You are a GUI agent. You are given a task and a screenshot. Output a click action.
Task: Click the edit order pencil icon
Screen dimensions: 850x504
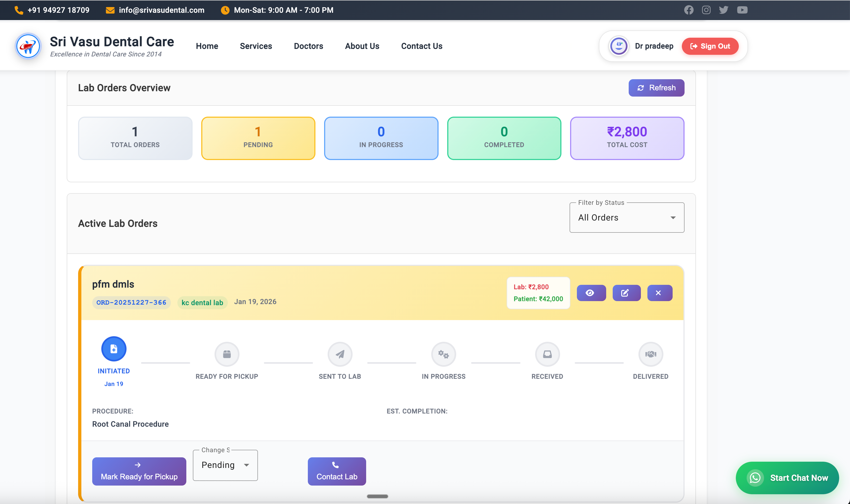pyautogui.click(x=626, y=293)
